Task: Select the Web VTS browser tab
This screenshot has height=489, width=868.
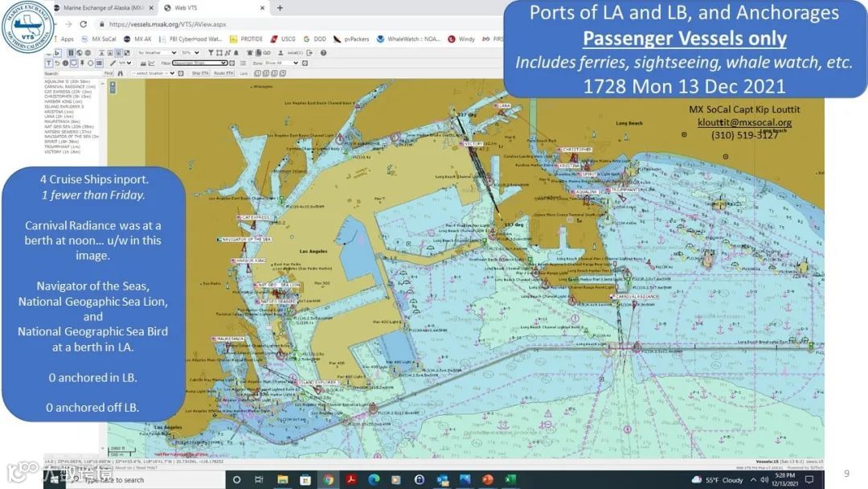Action: pos(215,8)
